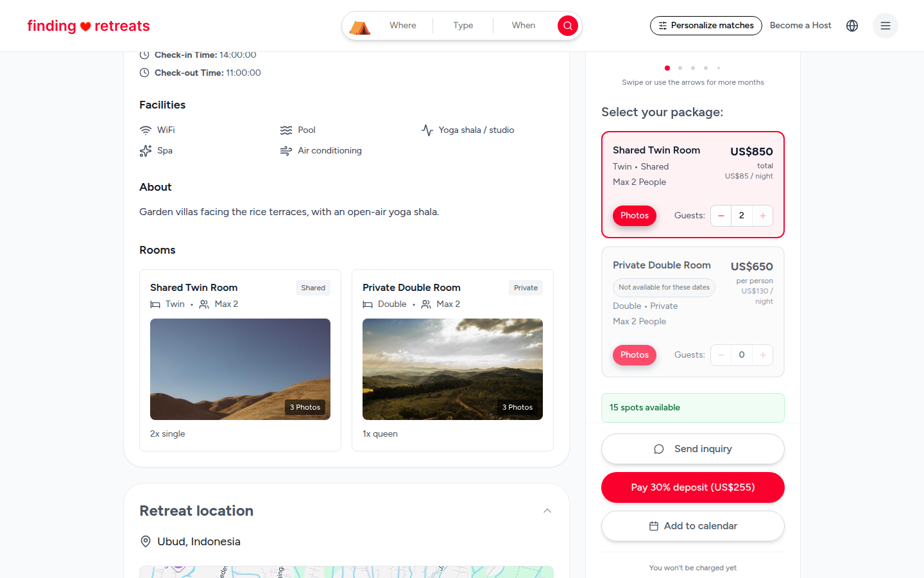Click the Yoga shala studio icon
The image size is (924, 578).
coord(427,130)
